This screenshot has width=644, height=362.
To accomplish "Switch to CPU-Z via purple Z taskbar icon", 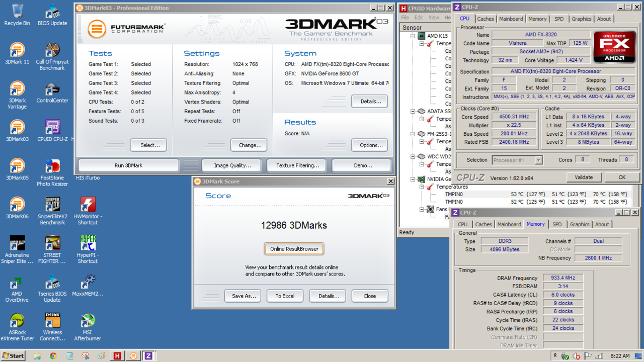I will [x=148, y=355].
